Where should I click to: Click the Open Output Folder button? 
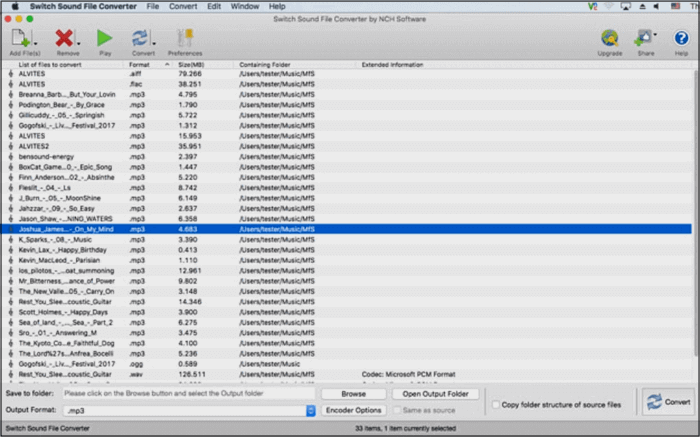point(435,394)
